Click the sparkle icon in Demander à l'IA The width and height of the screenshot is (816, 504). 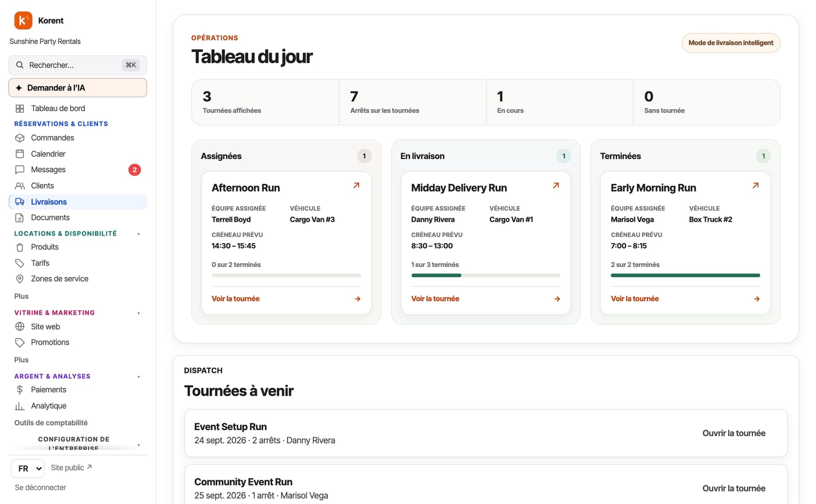(x=19, y=88)
